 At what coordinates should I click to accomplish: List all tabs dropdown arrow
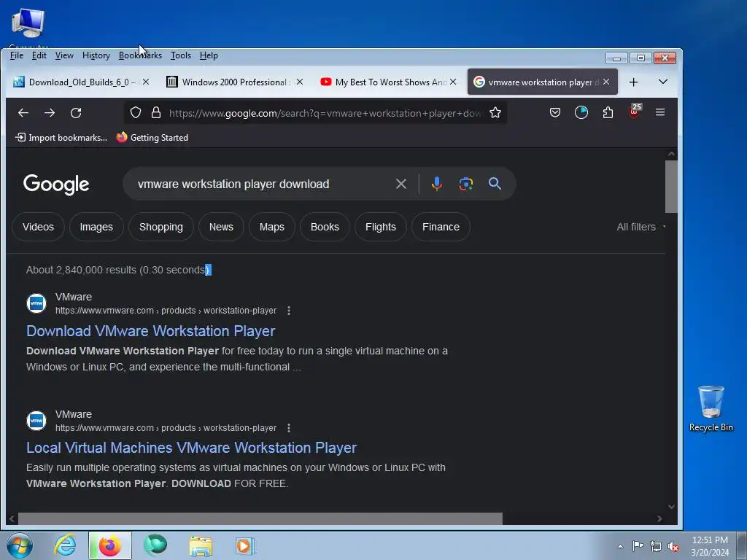click(x=662, y=82)
